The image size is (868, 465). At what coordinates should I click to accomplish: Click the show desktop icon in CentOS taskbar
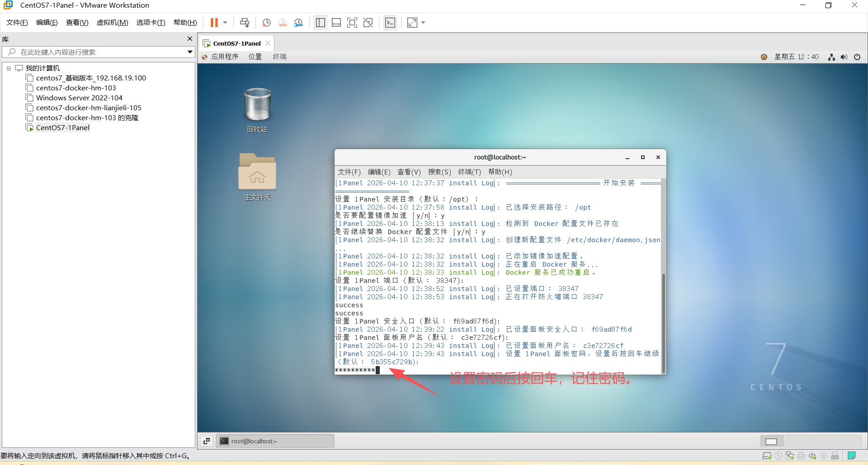click(207, 441)
